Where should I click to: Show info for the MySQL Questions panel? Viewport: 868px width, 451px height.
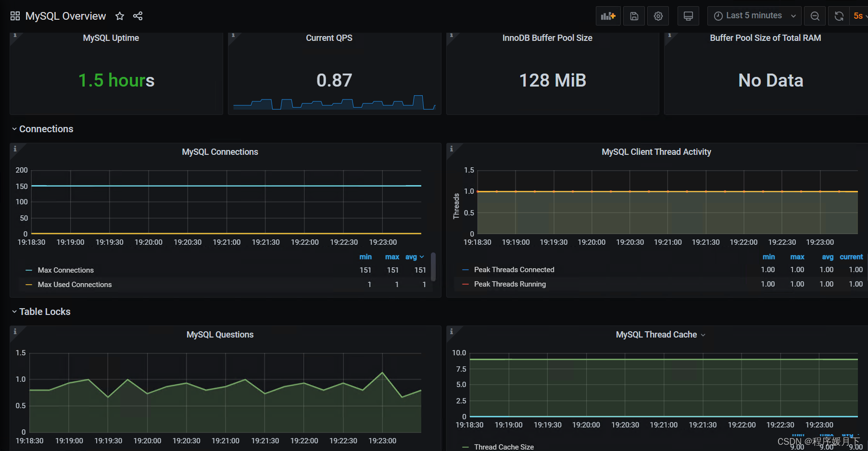pyautogui.click(x=15, y=331)
